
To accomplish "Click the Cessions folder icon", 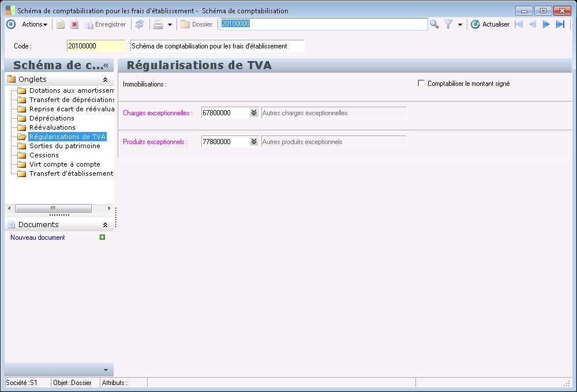I will pyautogui.click(x=22, y=155).
